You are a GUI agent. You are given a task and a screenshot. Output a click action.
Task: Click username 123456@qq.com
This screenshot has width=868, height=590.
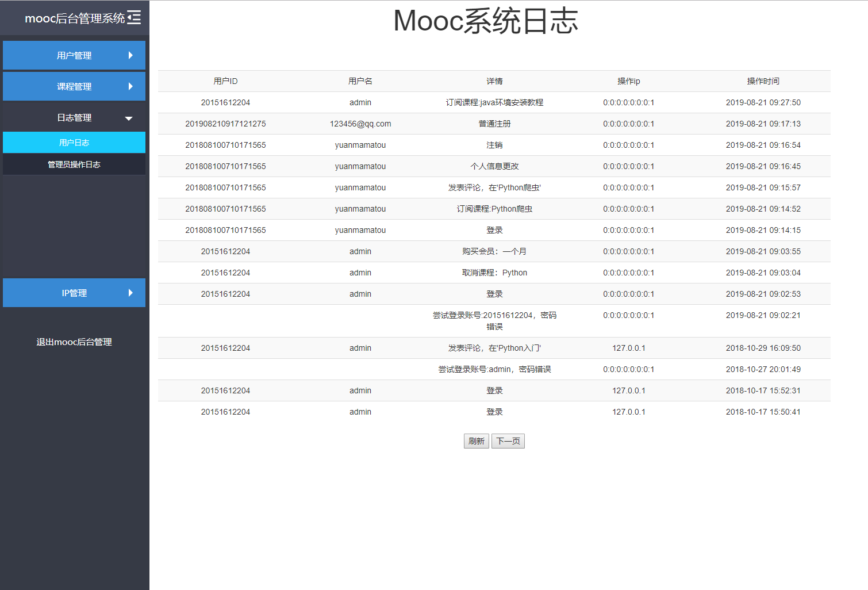click(x=360, y=124)
